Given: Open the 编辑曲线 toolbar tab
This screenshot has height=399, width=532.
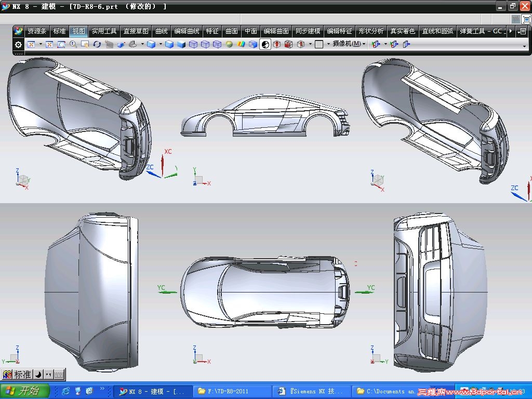Looking at the screenshot, I should [x=187, y=31].
